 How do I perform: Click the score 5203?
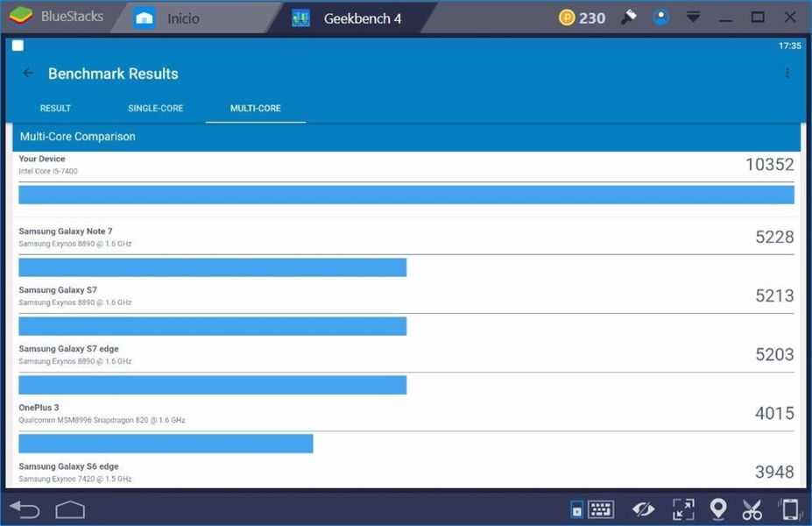(x=774, y=354)
